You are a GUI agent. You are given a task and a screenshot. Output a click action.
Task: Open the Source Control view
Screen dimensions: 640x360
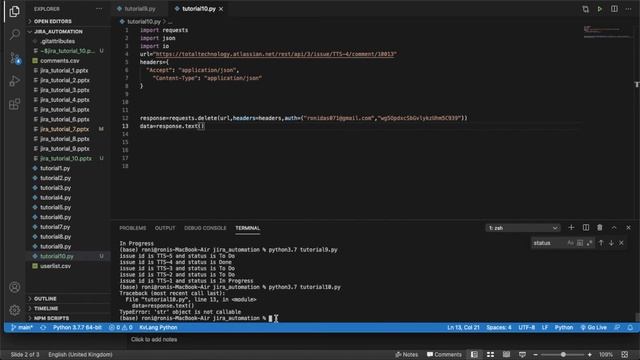(x=15, y=58)
